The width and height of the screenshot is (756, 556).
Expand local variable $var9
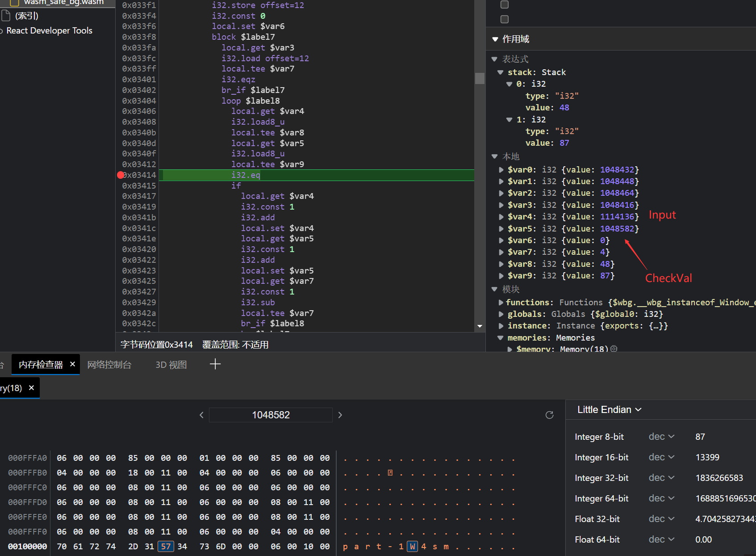[x=501, y=276]
